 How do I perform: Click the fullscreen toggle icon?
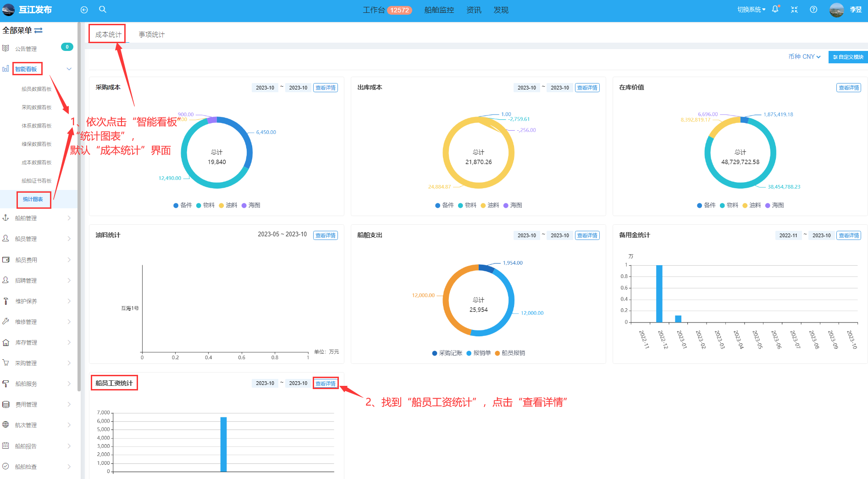[794, 10]
